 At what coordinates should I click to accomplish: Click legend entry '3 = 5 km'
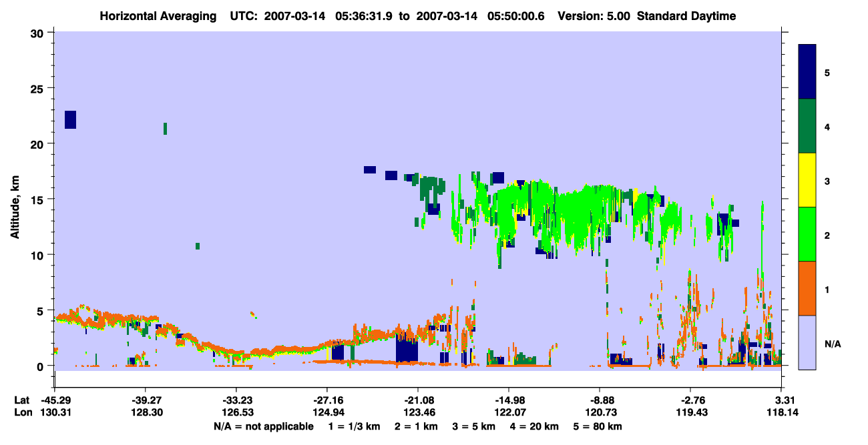click(474, 426)
